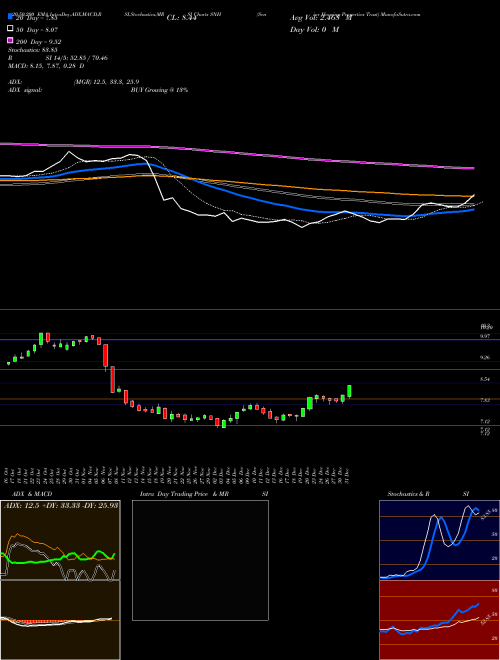This screenshot has height=660, width=500.
Task: Click the 'Stochastics: 83.83' readout
Action: coord(33,50)
